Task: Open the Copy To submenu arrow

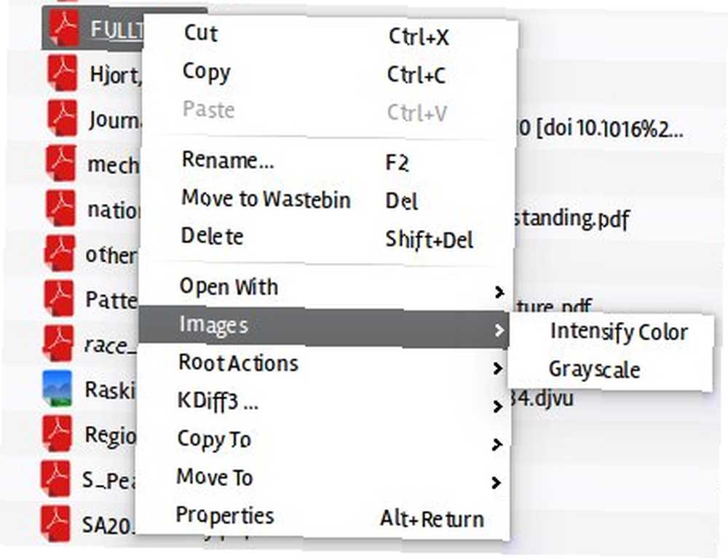Action: click(x=496, y=444)
